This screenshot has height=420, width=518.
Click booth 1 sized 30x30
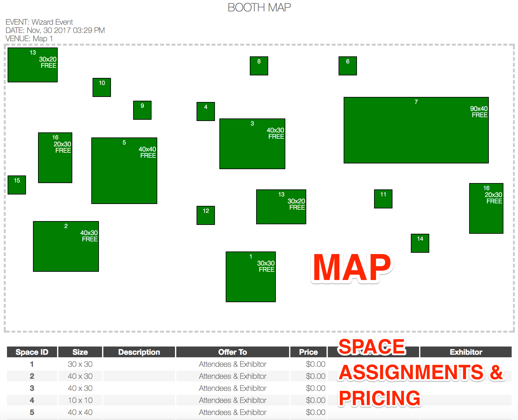pos(250,277)
